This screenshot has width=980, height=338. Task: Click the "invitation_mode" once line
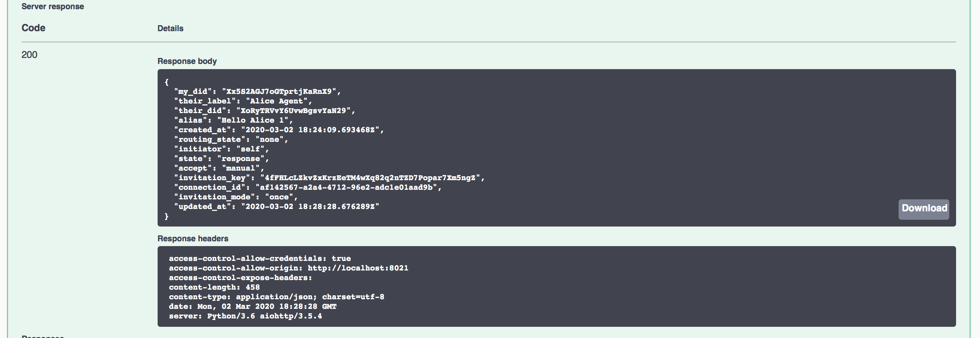[236, 197]
